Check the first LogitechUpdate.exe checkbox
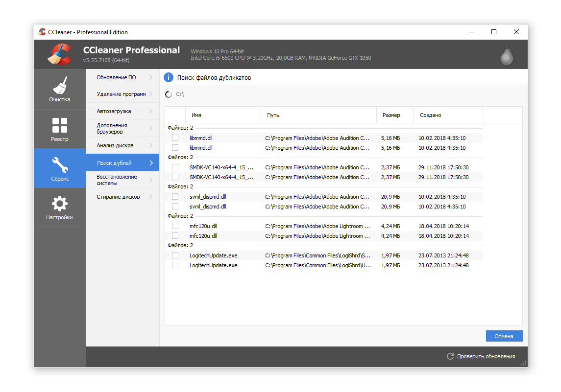Screen dimensions: 561x392 175,255
